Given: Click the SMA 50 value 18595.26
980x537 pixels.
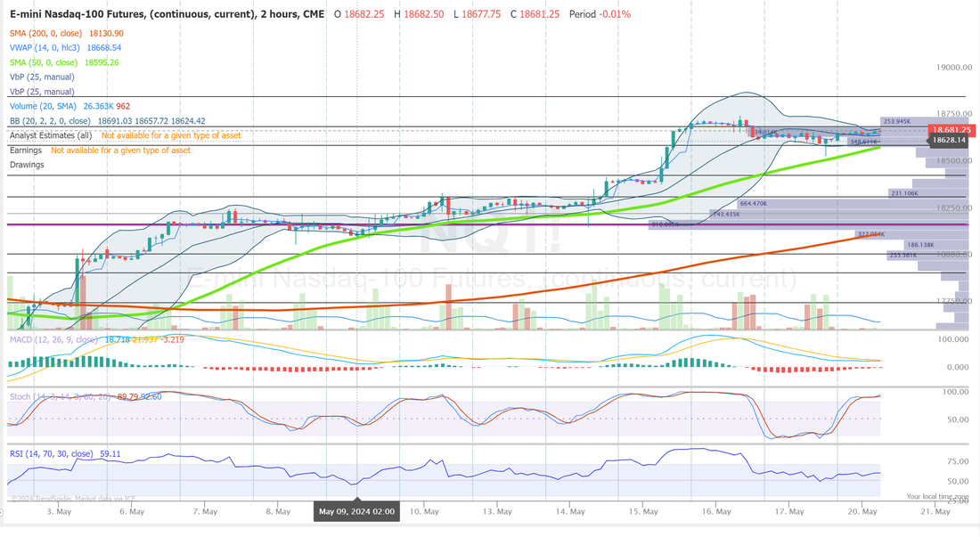Looking at the screenshot, I should [102, 62].
